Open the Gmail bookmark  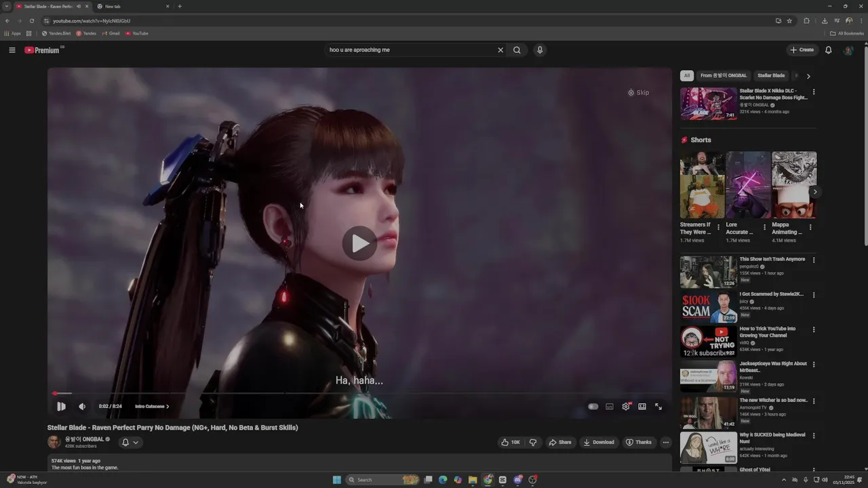pyautogui.click(x=111, y=33)
